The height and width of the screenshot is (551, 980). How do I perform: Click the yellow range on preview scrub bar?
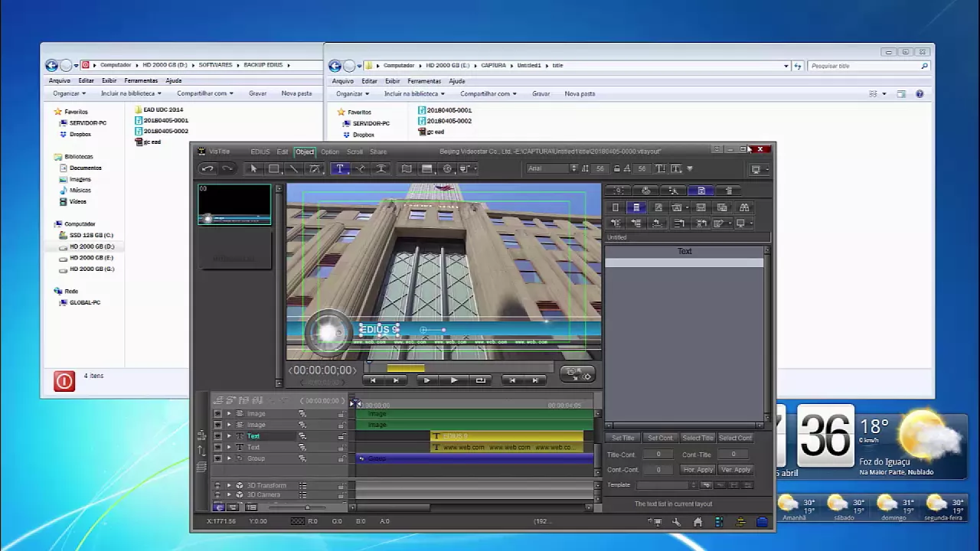click(x=406, y=370)
